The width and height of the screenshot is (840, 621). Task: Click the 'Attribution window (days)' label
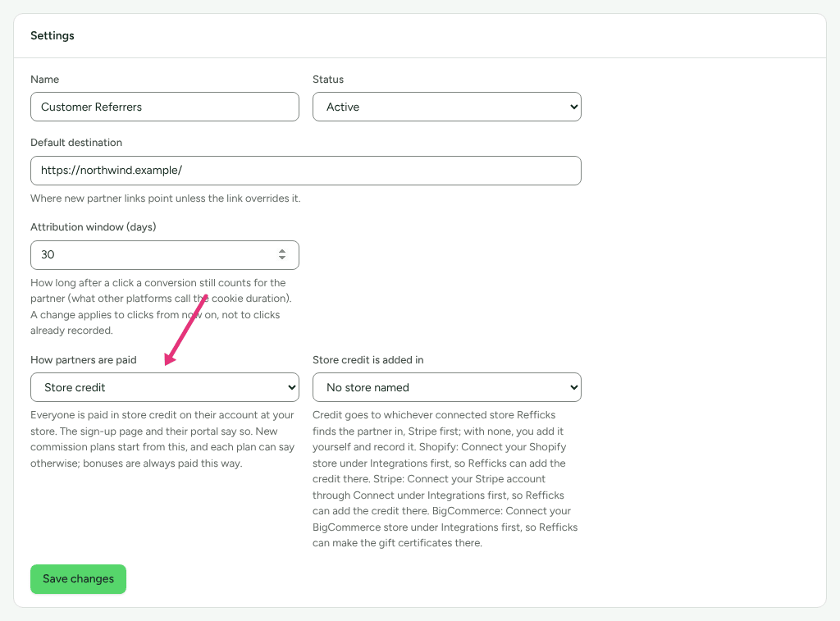pos(94,226)
